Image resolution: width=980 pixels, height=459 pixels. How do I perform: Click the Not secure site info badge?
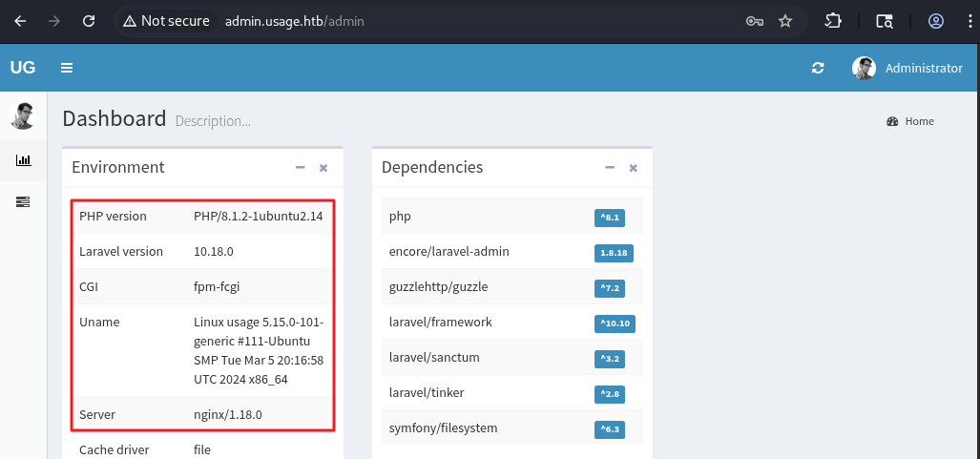click(166, 20)
